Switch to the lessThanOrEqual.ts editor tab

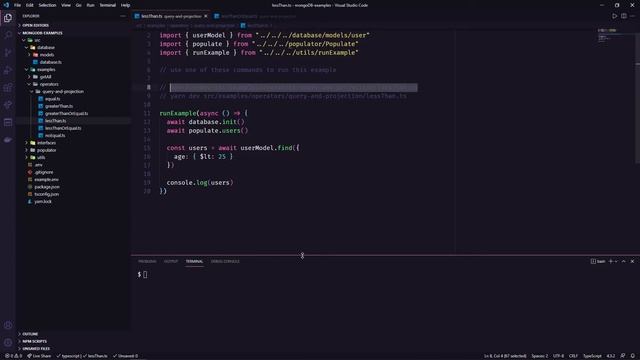[x=255, y=16]
